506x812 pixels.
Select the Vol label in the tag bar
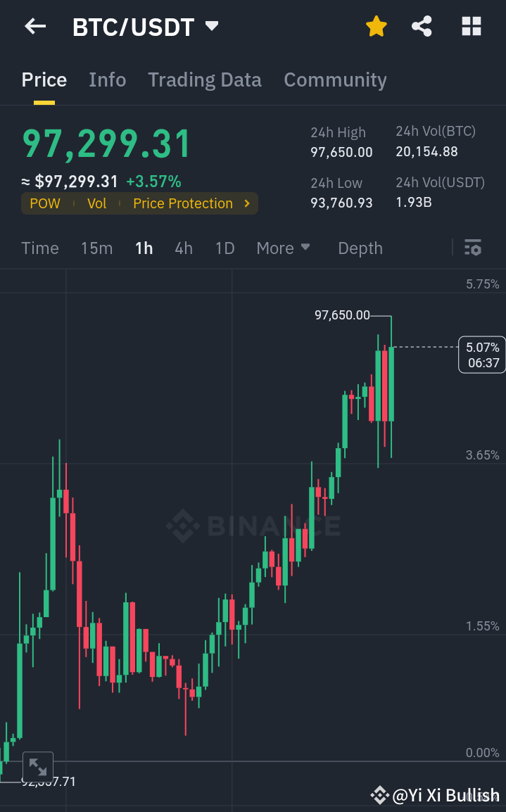pyautogui.click(x=96, y=203)
